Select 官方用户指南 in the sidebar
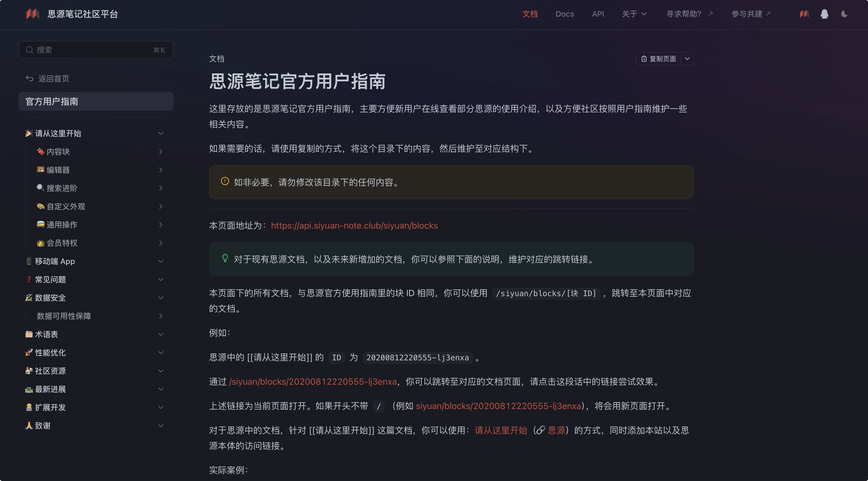 [96, 101]
